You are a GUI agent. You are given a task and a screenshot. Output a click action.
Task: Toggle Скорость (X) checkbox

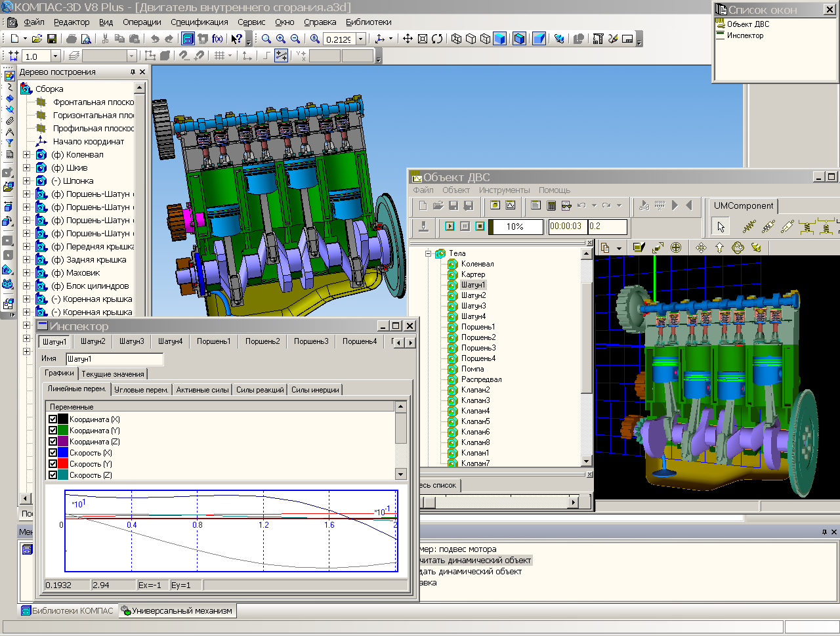point(53,453)
